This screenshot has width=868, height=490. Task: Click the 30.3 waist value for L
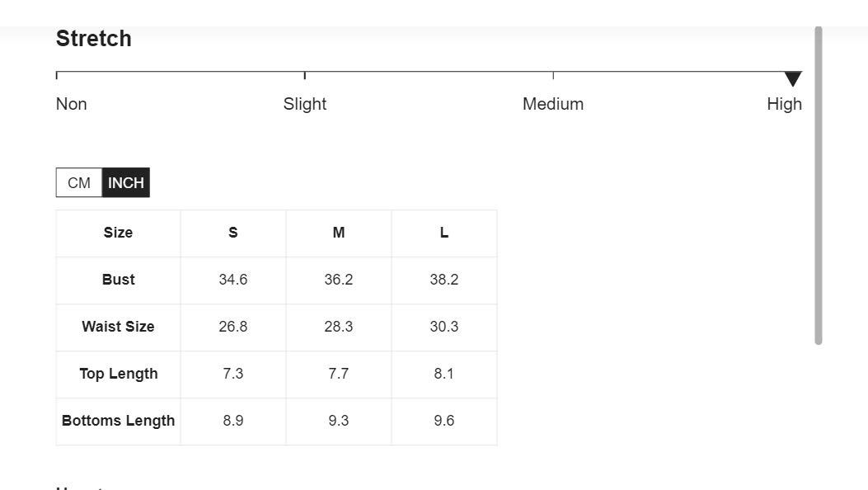coord(444,327)
